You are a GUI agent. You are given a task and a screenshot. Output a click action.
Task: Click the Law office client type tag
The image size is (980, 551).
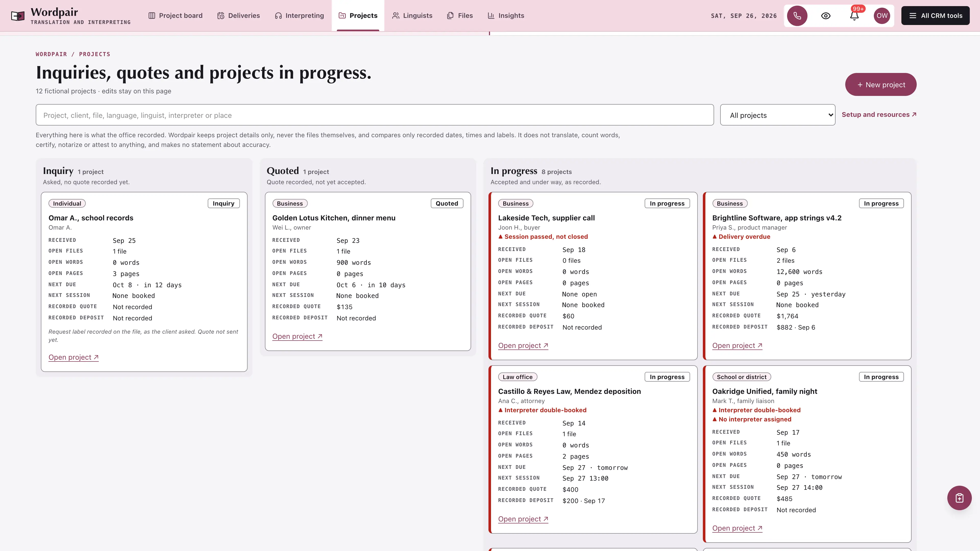click(x=517, y=377)
